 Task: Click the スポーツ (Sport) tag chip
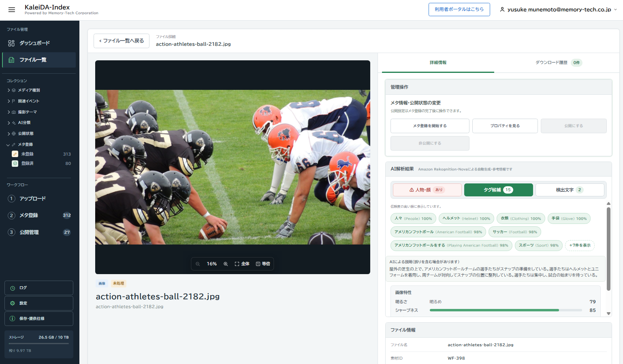pos(539,245)
